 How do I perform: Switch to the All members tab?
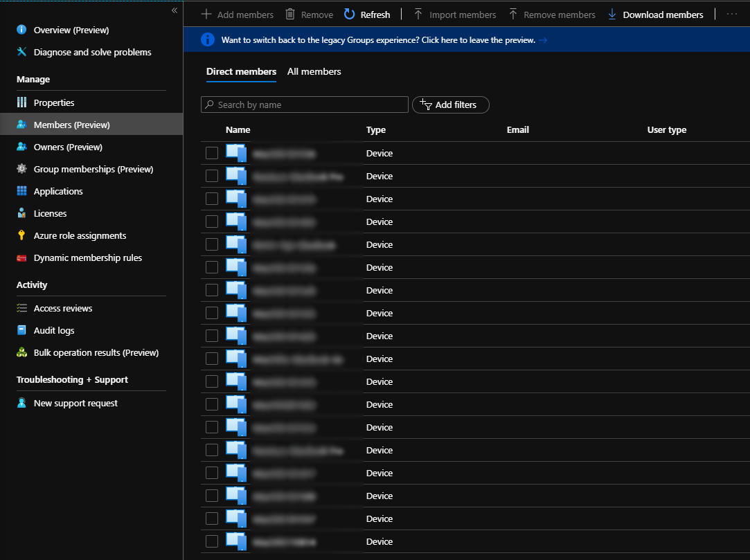(x=314, y=71)
